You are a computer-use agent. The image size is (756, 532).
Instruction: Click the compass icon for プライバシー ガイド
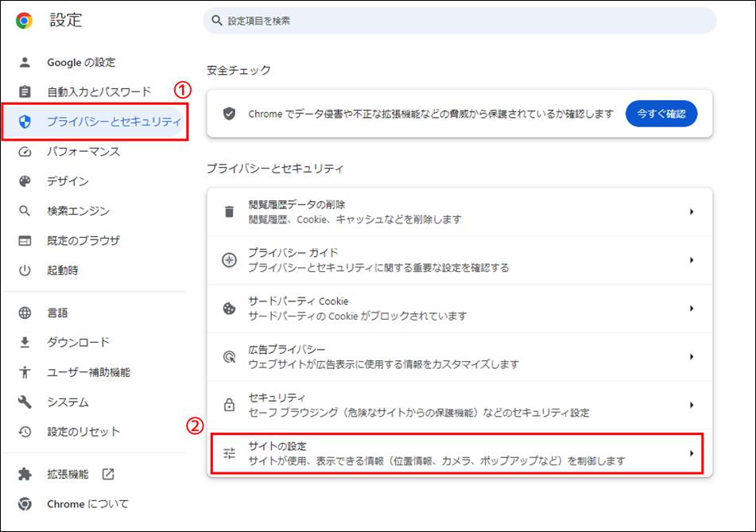[229, 260]
